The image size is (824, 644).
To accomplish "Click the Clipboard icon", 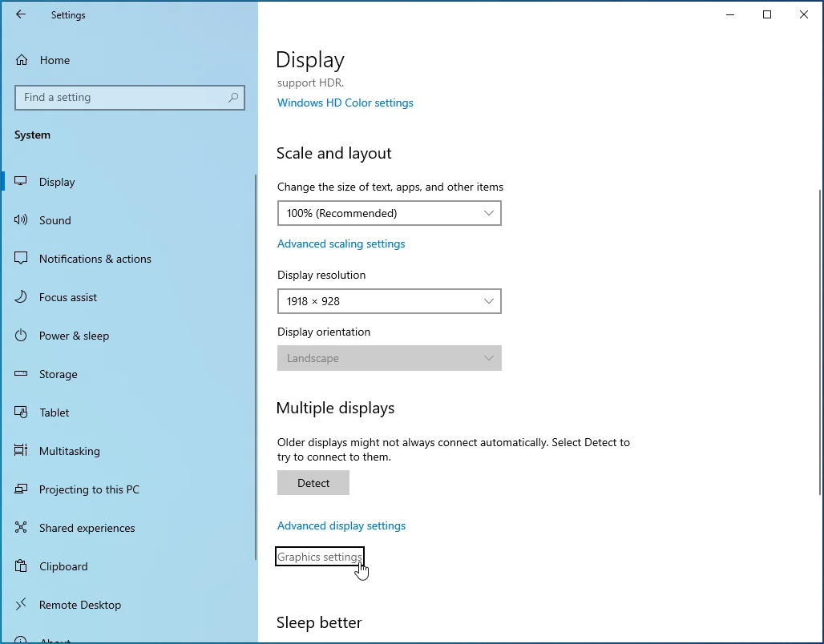I will [21, 566].
